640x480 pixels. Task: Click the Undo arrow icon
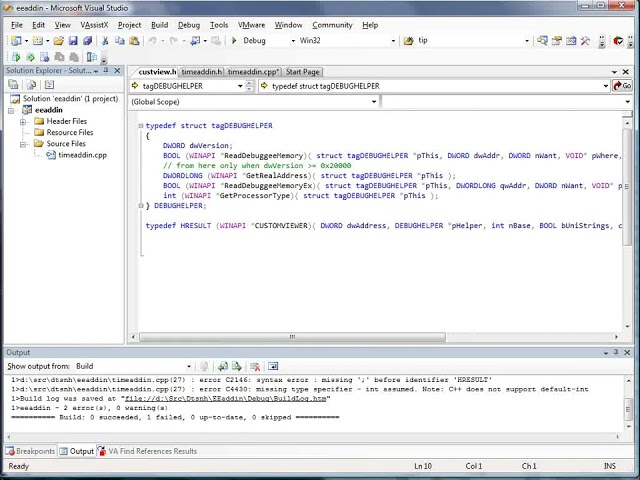(x=152, y=41)
